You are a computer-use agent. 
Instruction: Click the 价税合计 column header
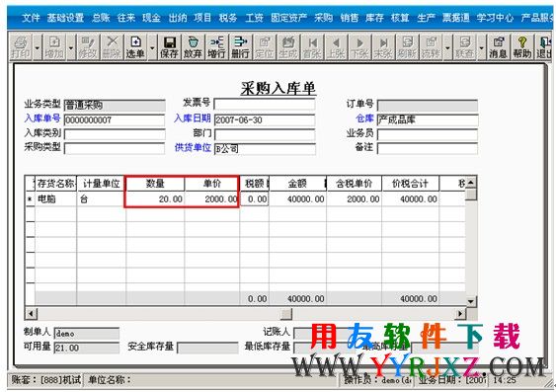[x=410, y=184]
